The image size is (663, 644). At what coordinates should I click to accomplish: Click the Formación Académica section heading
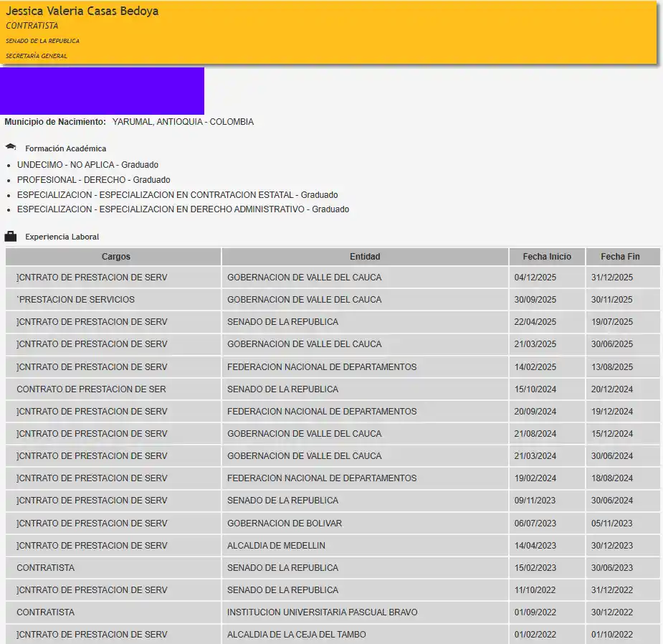65,148
